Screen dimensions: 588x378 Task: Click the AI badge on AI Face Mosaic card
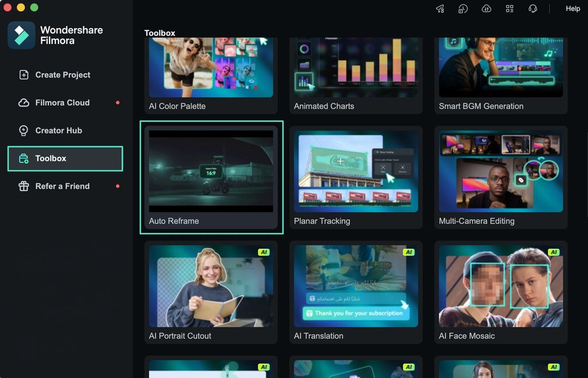tap(554, 252)
